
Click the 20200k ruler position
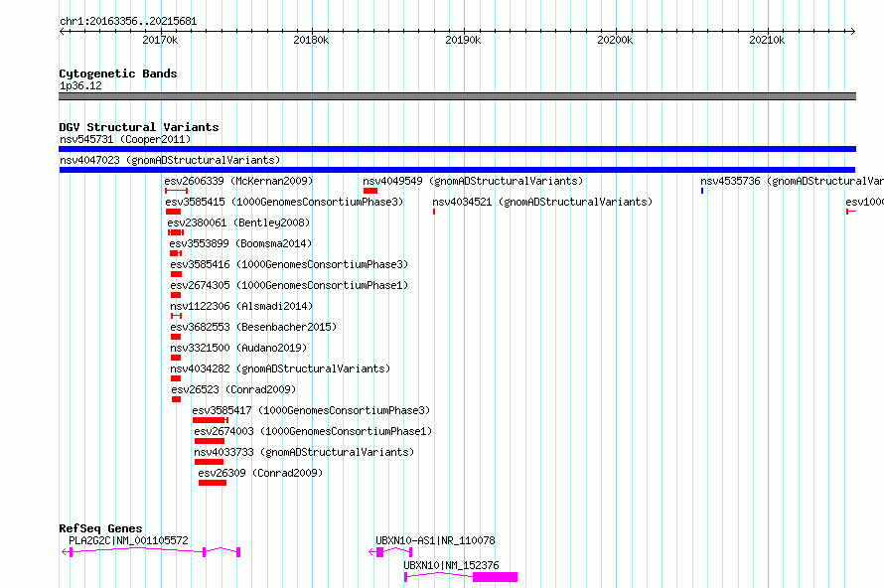(615, 40)
